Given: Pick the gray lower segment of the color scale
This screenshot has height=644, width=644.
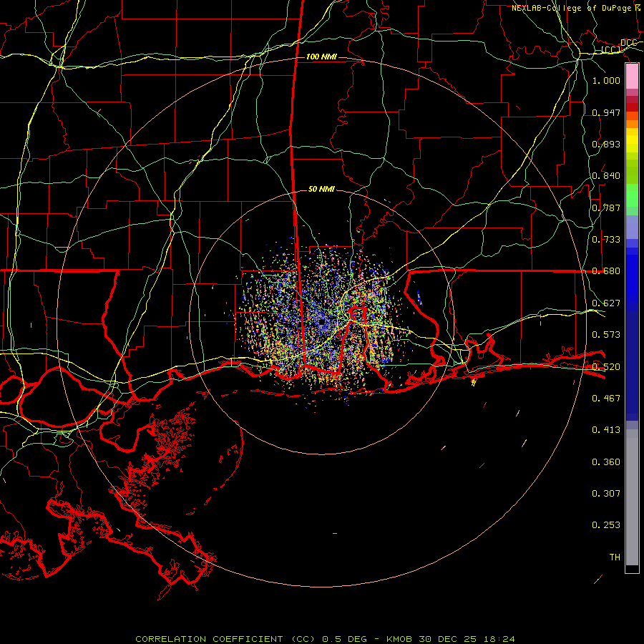Looking at the screenshot, I should tap(632, 497).
